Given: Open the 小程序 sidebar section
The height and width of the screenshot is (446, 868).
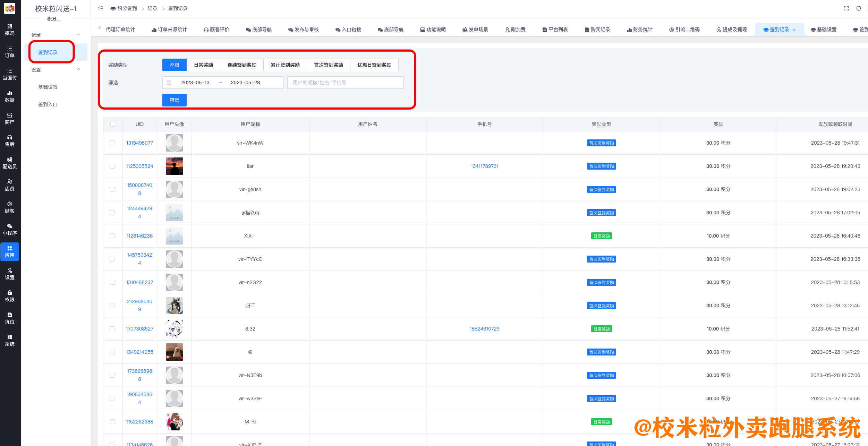Looking at the screenshot, I should 10,230.
